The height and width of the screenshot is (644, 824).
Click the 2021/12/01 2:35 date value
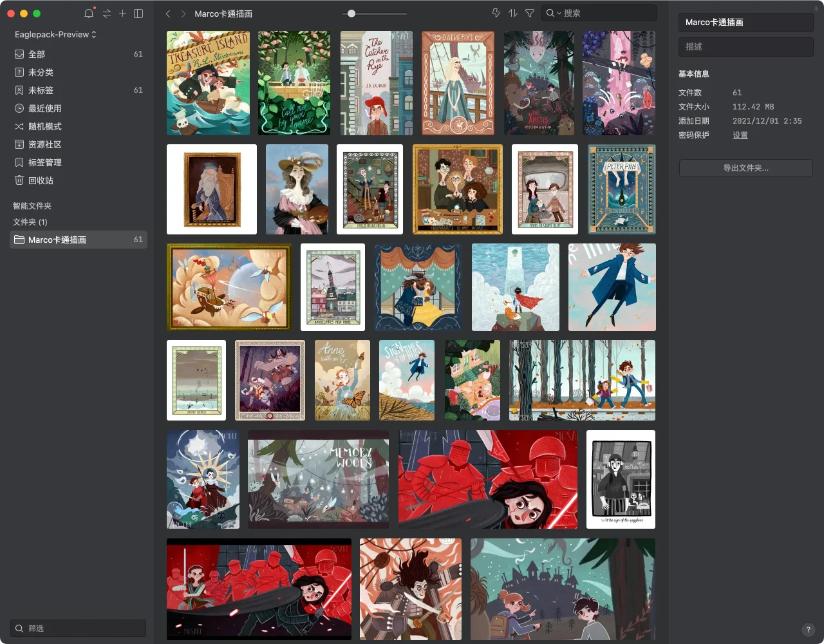767,121
